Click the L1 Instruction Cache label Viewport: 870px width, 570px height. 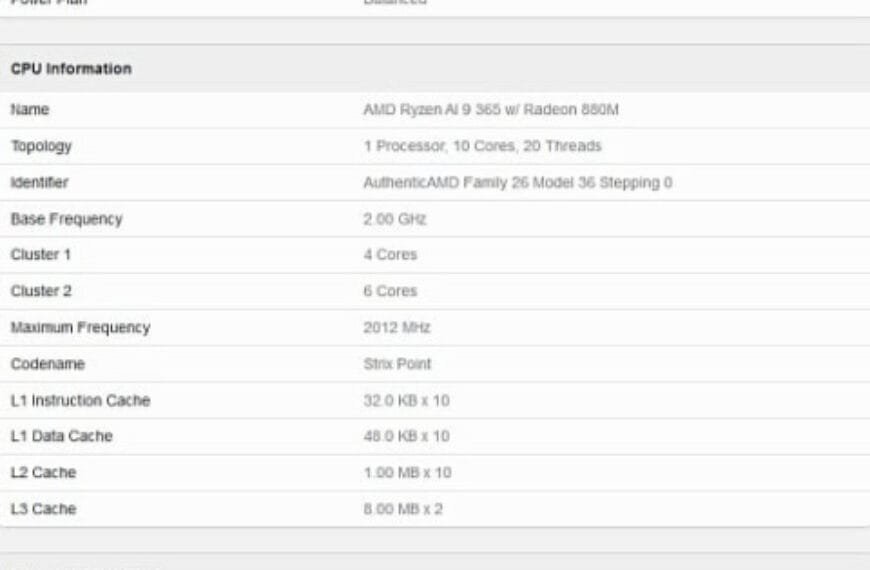click(x=80, y=401)
